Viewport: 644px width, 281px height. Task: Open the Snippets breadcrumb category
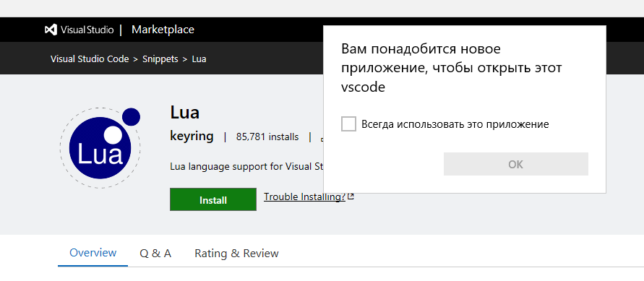pyautogui.click(x=160, y=59)
